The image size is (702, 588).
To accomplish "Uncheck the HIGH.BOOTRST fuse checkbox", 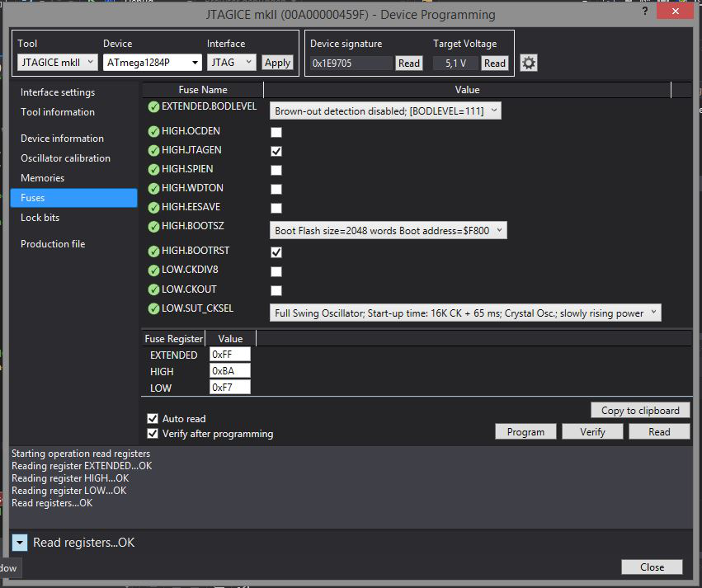I will point(276,252).
